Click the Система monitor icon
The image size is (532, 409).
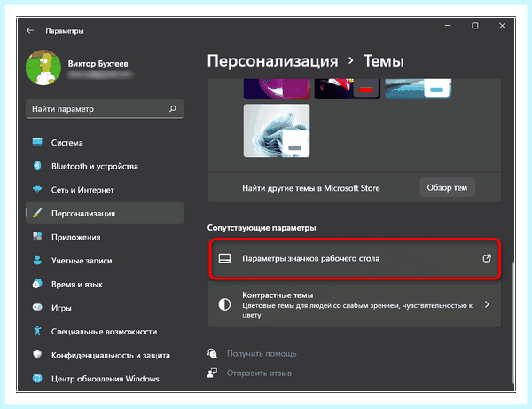tap(37, 142)
